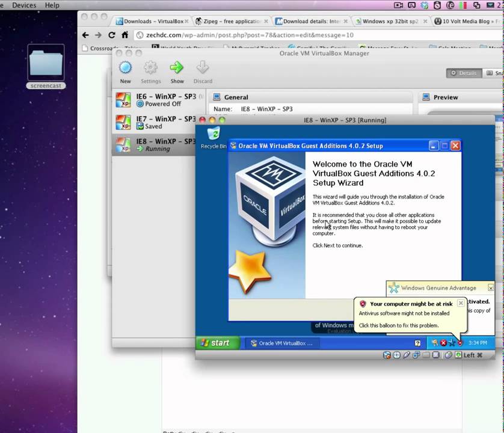
Task: Click the XP taskbar clock showing 3:34 PM
Action: [x=478, y=343]
